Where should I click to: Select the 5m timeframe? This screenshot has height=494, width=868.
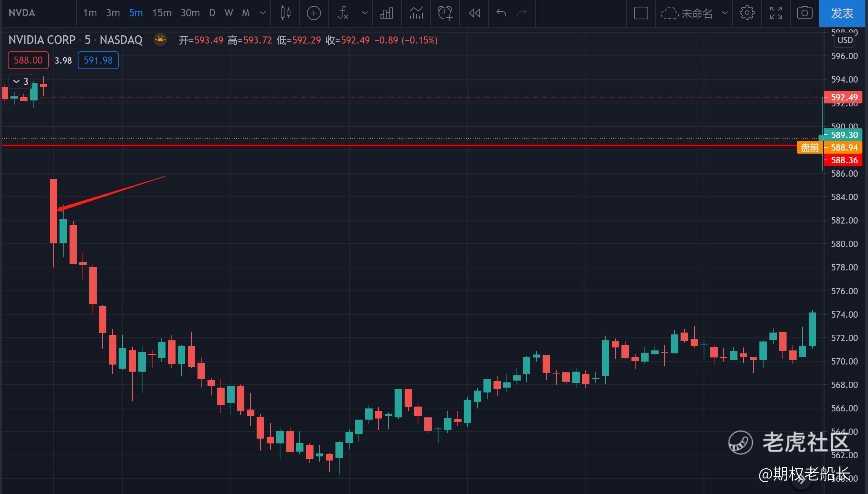(x=136, y=13)
